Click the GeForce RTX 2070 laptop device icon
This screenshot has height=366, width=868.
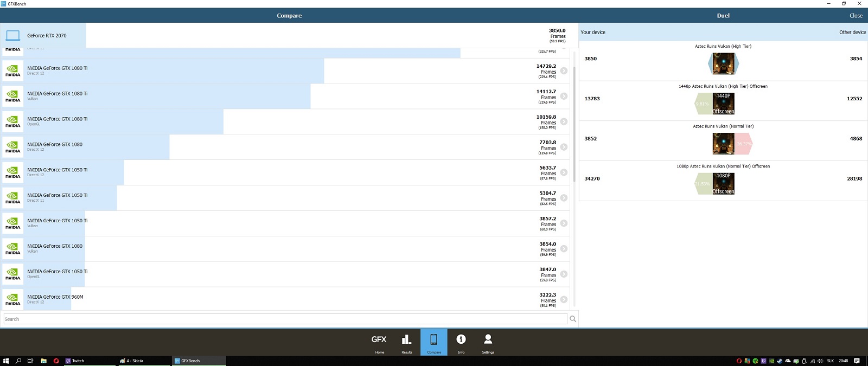12,36
